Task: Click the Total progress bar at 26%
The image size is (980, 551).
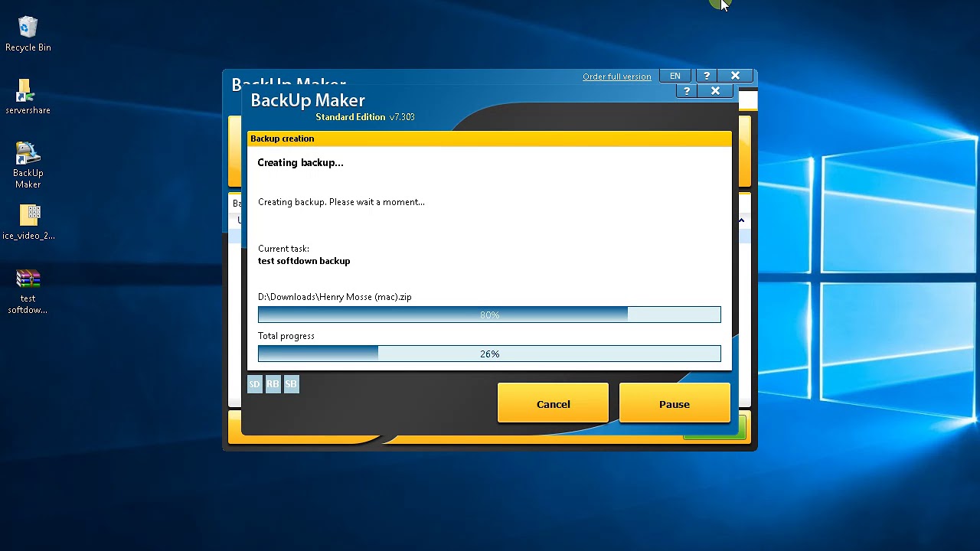Action: point(489,354)
